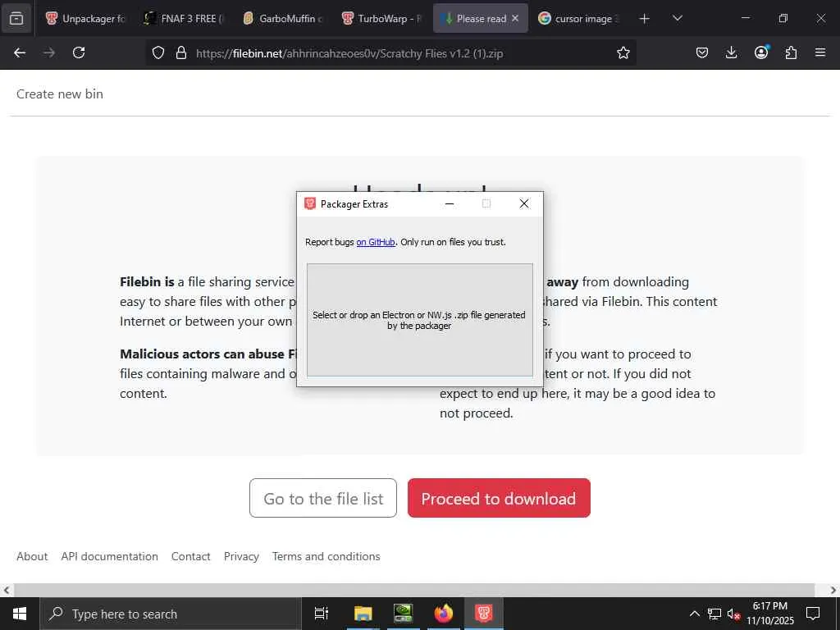840x630 pixels.
Task: Open the on GitHub link in Packager Extras
Action: [376, 242]
